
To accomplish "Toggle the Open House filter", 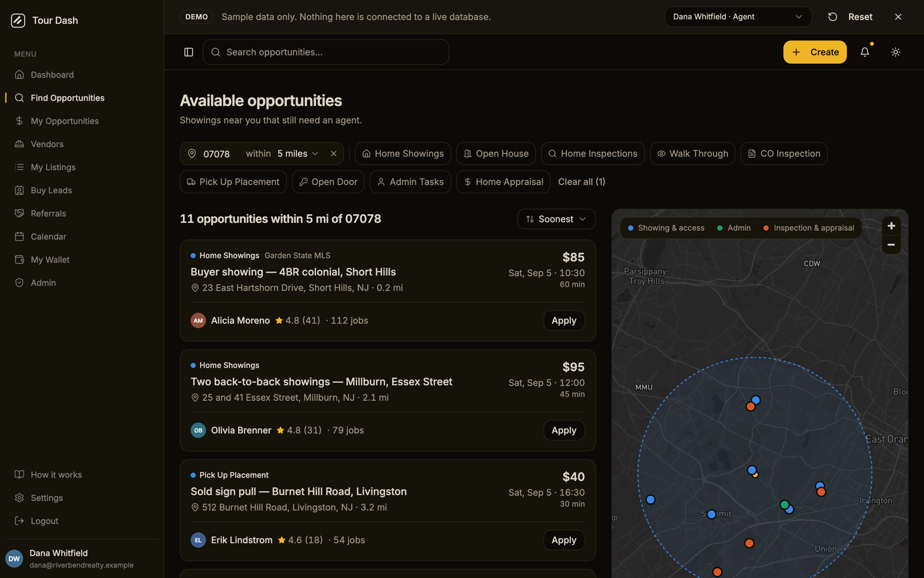I will click(496, 154).
